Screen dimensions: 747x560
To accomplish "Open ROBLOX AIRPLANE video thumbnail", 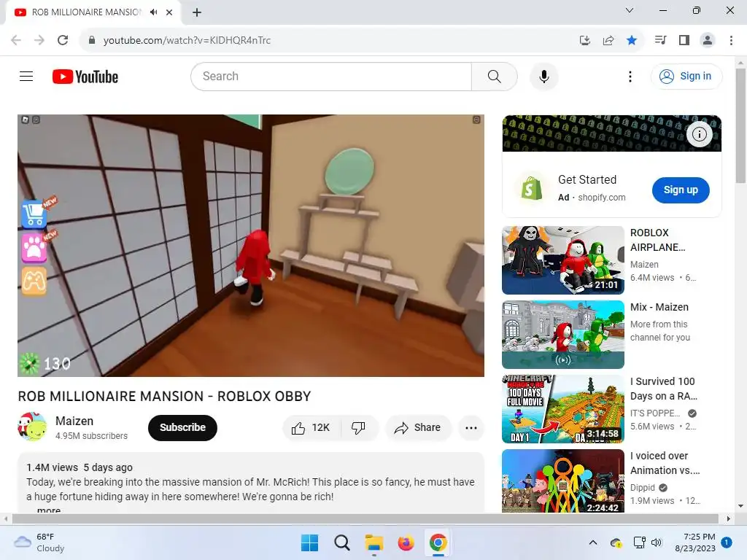I will 562,260.
